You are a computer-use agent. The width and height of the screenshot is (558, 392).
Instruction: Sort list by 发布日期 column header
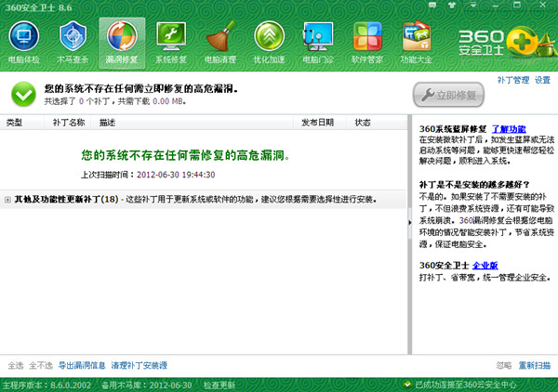316,122
